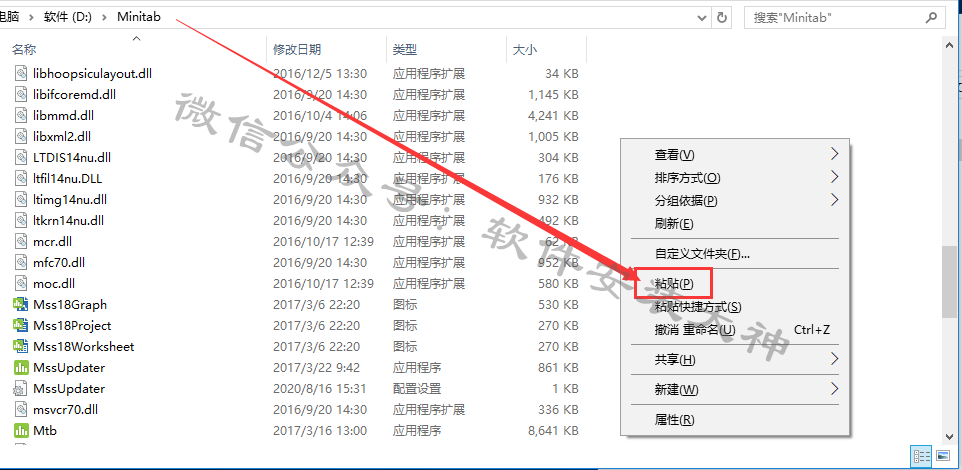Viewport: 962px width, 470px height.
Task: Click the libmmd.dll file icon
Action: tap(21, 115)
